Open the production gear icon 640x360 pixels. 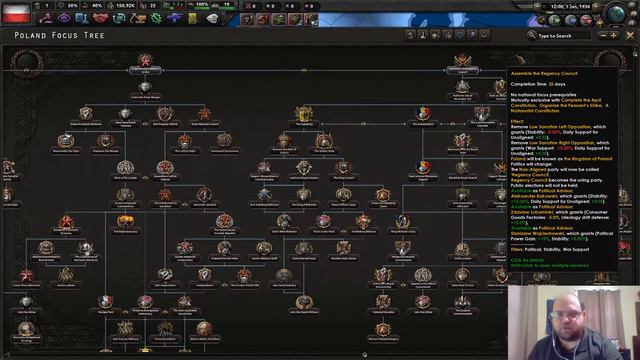156,18
